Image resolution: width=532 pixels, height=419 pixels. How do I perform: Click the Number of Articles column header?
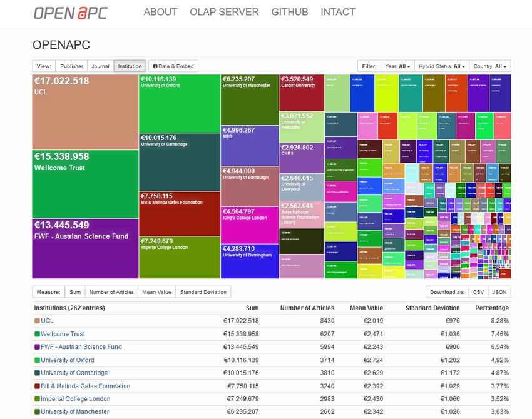coord(307,308)
